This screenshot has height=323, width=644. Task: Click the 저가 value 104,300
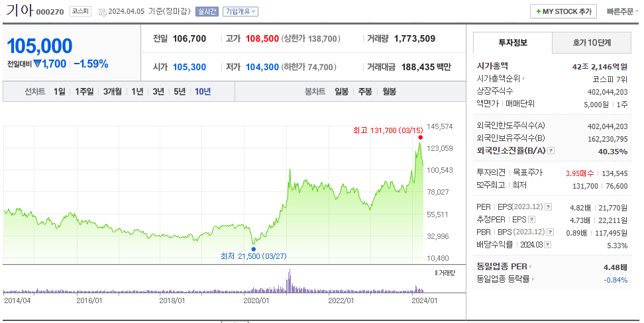[x=262, y=67]
